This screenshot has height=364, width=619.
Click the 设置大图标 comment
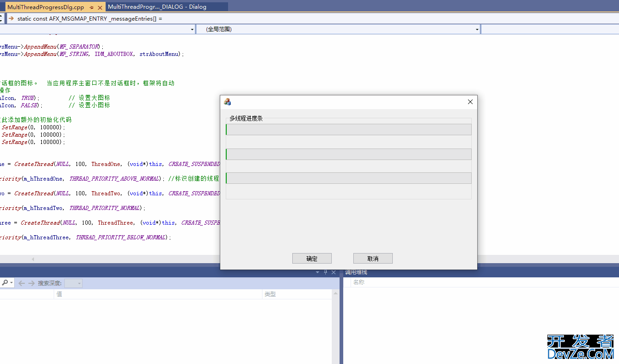tap(94, 98)
